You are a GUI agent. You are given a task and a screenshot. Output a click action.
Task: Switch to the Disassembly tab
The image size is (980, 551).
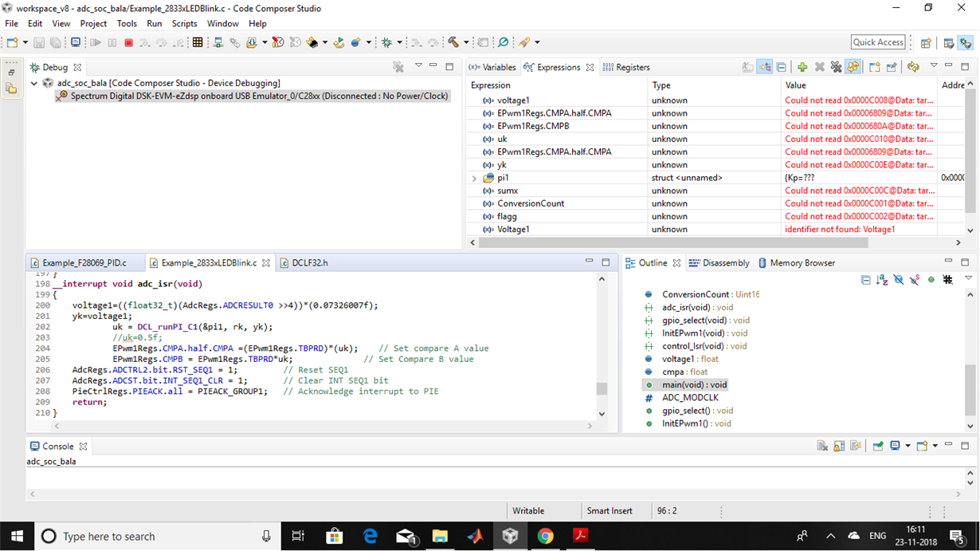[719, 262]
